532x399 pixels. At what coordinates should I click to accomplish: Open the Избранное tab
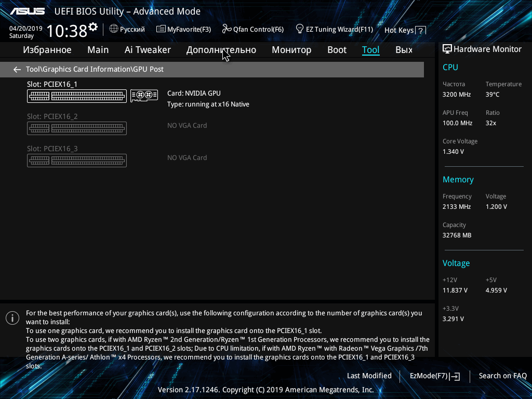[47, 50]
